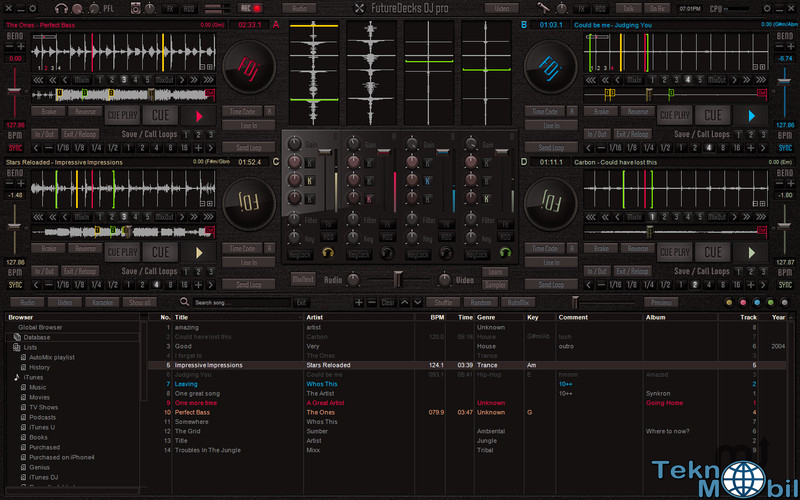Viewport: 800px width, 500px height.
Task: Start deck C with the yellow play button
Action: [198, 253]
